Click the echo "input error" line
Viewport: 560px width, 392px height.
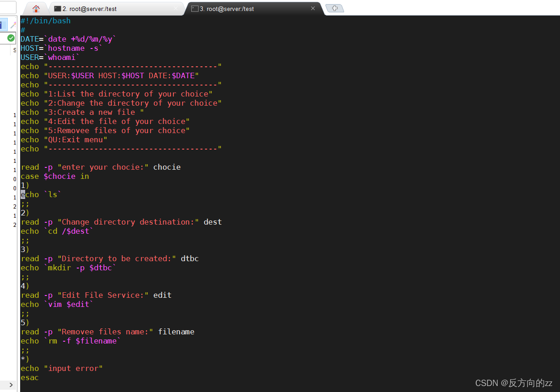click(62, 368)
